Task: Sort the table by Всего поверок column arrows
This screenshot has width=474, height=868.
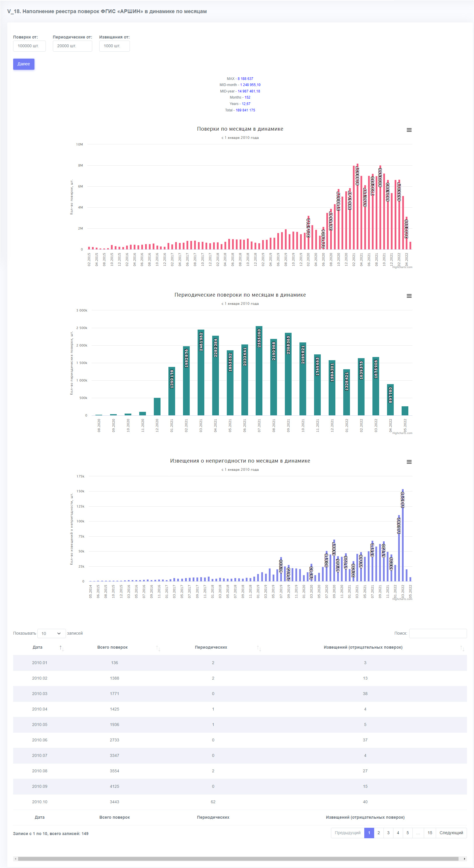Action: [x=158, y=648]
